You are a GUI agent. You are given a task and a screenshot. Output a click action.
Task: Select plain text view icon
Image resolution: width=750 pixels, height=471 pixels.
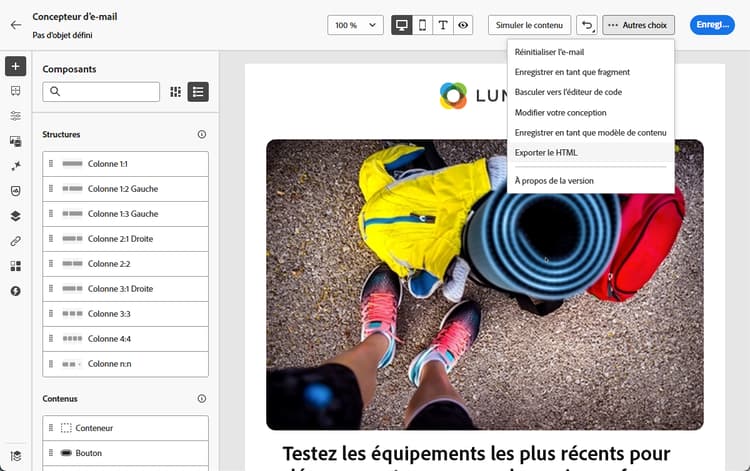[x=443, y=25]
